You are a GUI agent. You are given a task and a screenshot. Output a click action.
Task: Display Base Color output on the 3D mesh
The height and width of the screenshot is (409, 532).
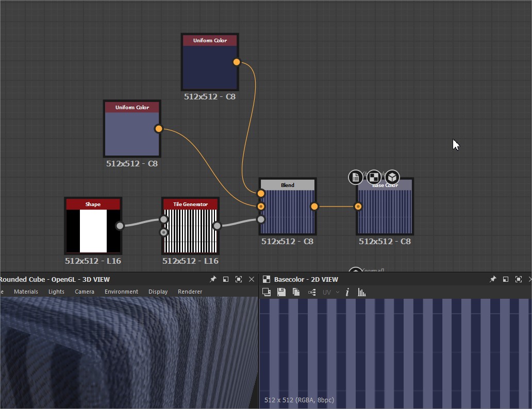pyautogui.click(x=392, y=177)
